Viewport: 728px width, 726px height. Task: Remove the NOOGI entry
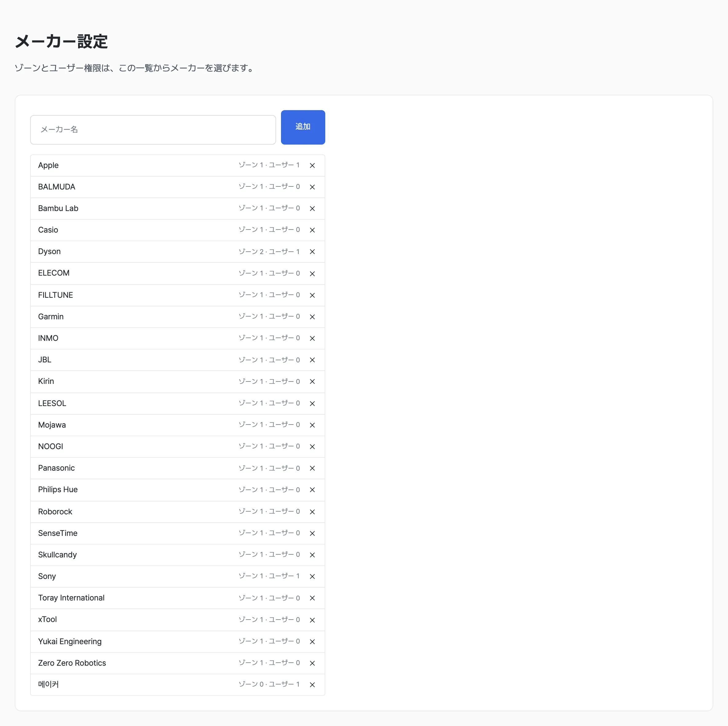click(x=312, y=447)
